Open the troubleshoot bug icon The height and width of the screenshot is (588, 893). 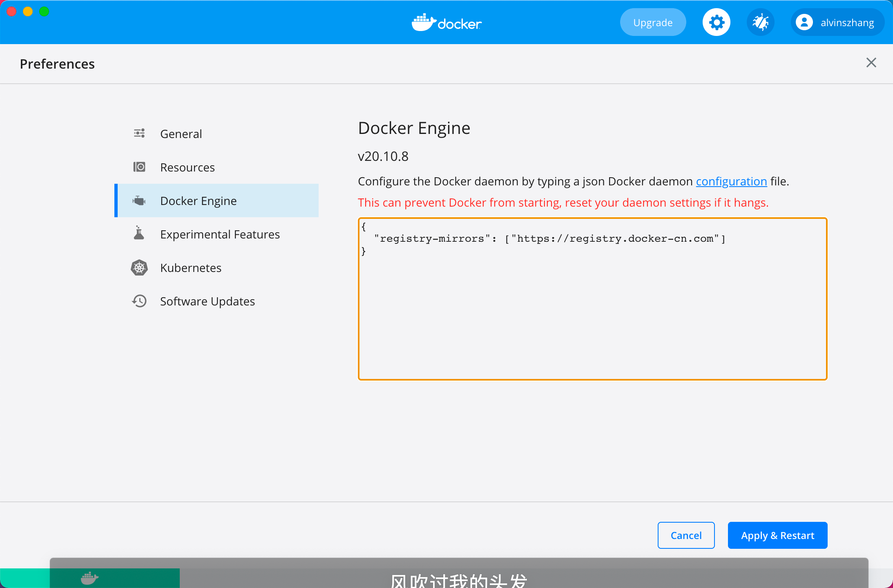coord(760,22)
